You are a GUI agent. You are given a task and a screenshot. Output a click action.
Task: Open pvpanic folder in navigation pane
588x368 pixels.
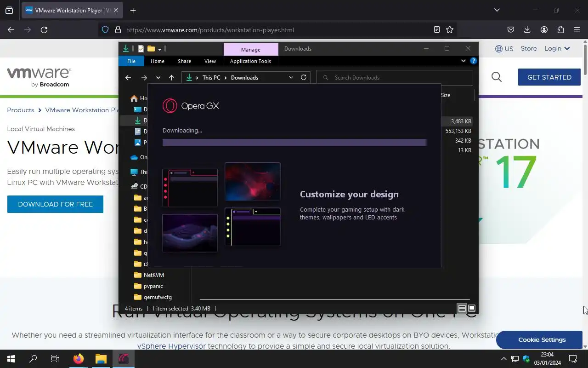pos(153,286)
